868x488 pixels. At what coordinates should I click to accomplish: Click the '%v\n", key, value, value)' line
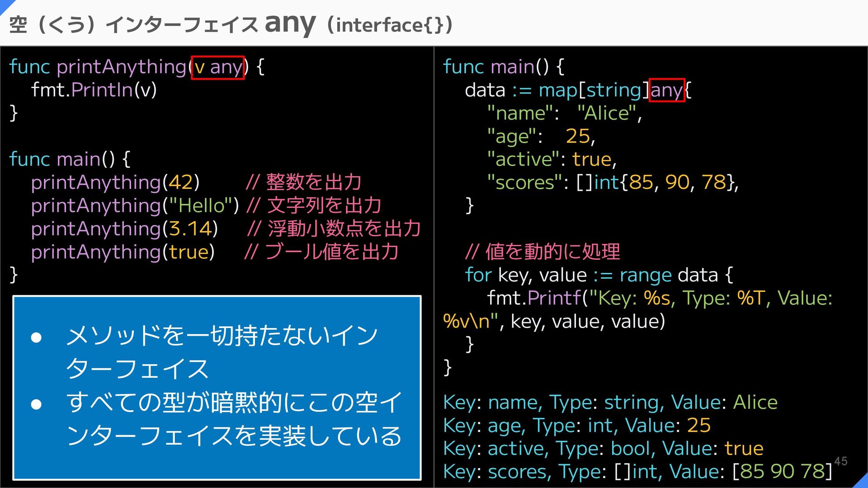tap(554, 321)
